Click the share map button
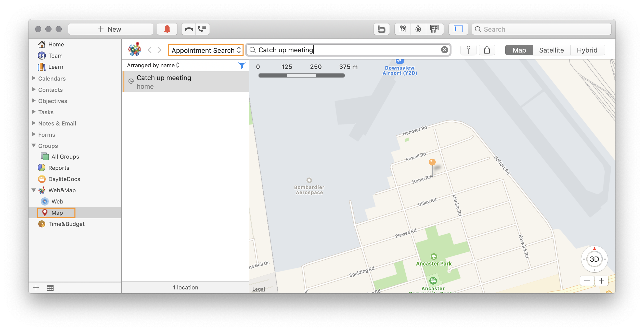 pyautogui.click(x=487, y=50)
